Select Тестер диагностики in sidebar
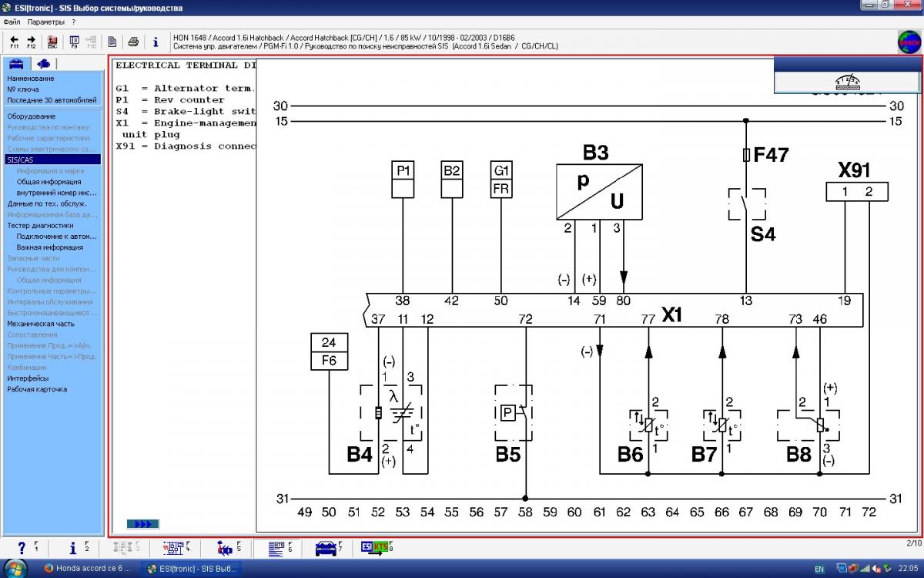Viewport: 924px width, 578px height. pyautogui.click(x=40, y=226)
